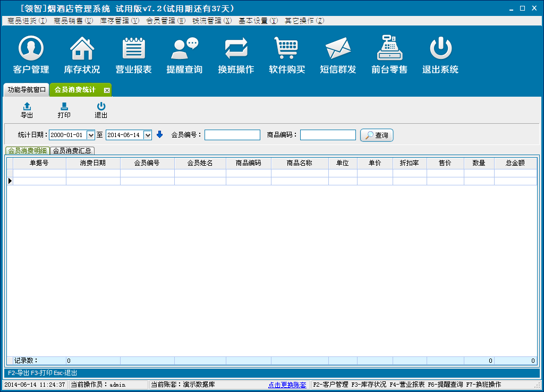This screenshot has width=544, height=392.
Task: Click the 点击更换账套 link
Action: (287, 385)
